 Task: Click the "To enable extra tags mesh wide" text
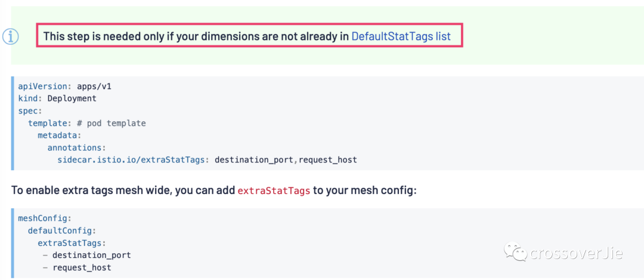click(89, 191)
